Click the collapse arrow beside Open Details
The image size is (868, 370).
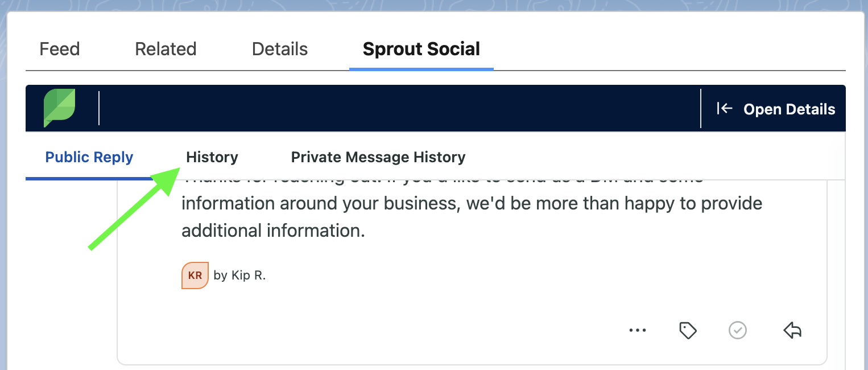click(724, 108)
